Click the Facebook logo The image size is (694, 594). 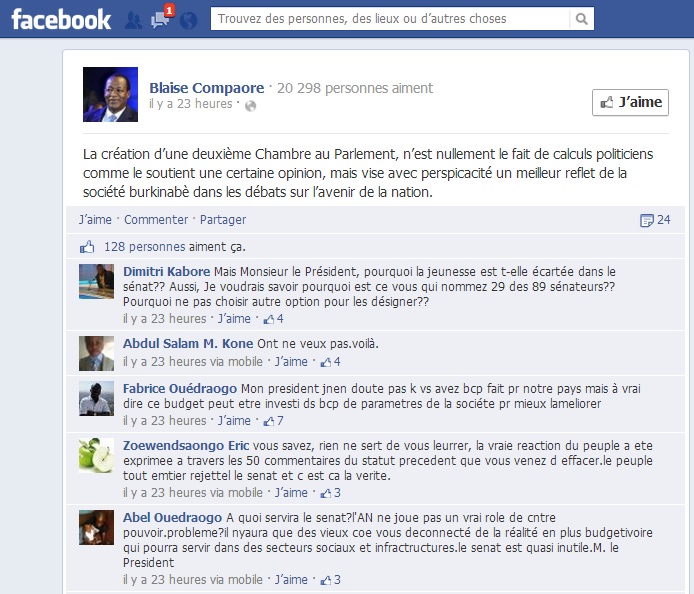click(x=61, y=19)
